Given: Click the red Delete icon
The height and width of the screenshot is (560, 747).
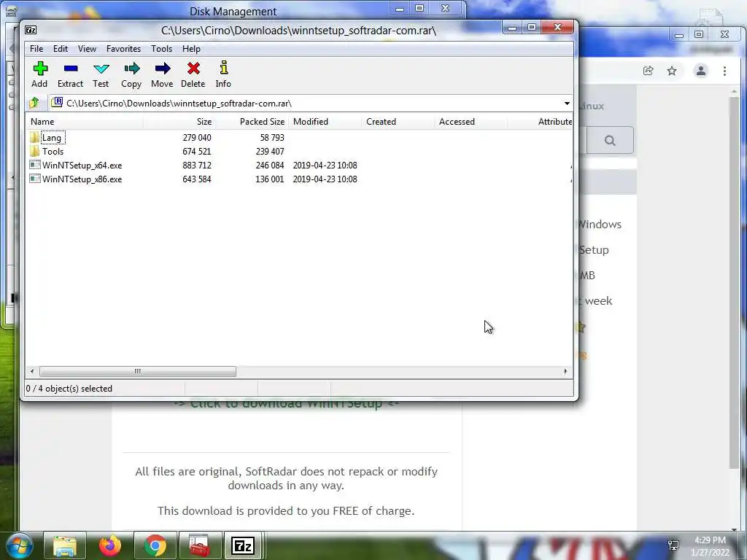Looking at the screenshot, I should pyautogui.click(x=193, y=69).
